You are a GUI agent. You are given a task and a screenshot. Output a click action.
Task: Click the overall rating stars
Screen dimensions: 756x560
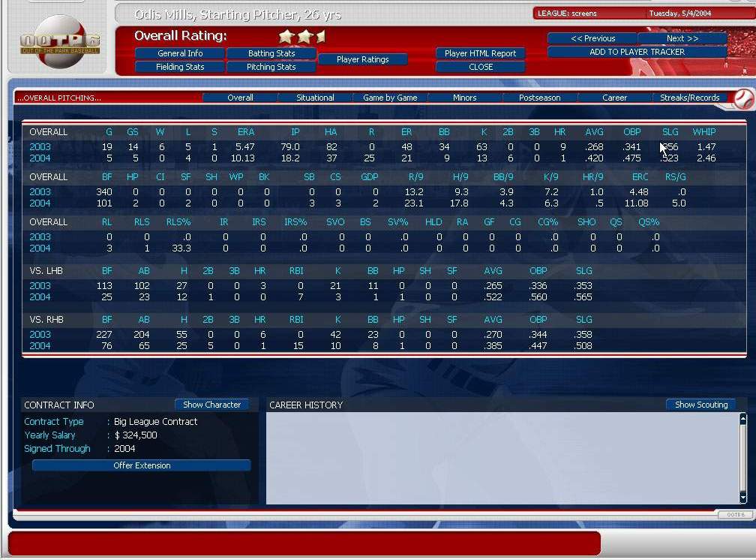pyautogui.click(x=301, y=37)
